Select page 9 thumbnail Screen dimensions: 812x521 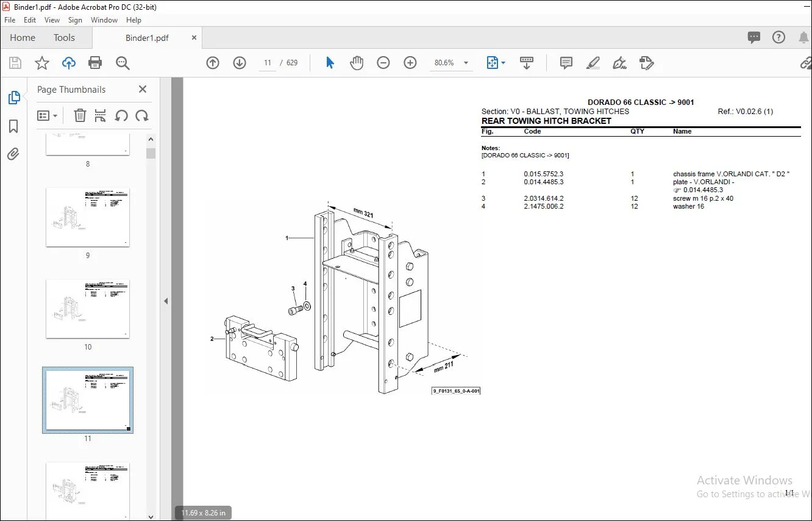tap(88, 217)
